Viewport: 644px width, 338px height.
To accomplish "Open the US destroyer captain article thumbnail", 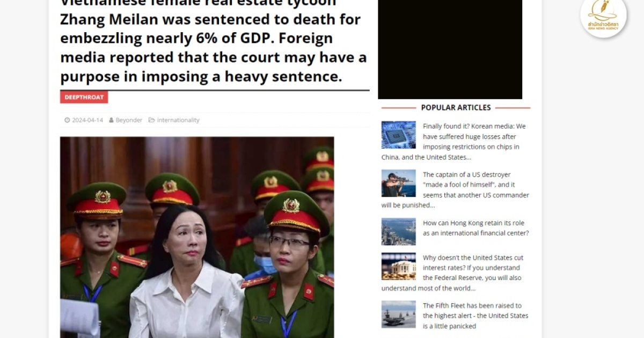I will click(x=399, y=183).
